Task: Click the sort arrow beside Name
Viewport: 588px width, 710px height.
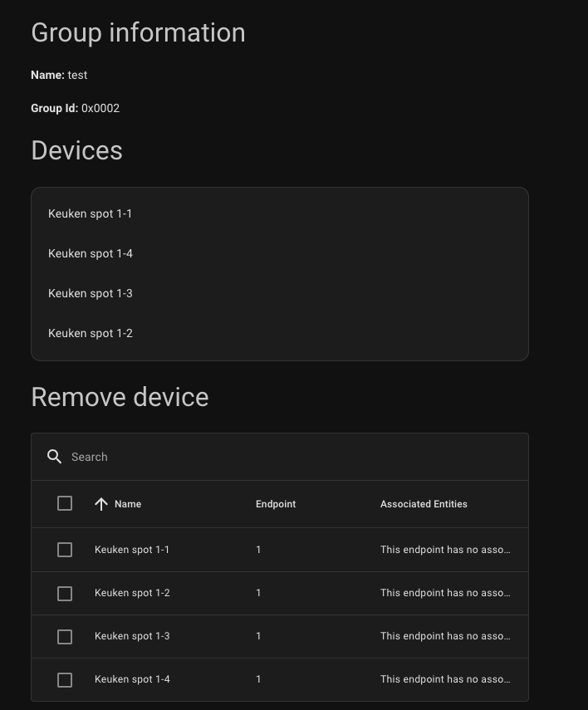Action: (x=101, y=504)
